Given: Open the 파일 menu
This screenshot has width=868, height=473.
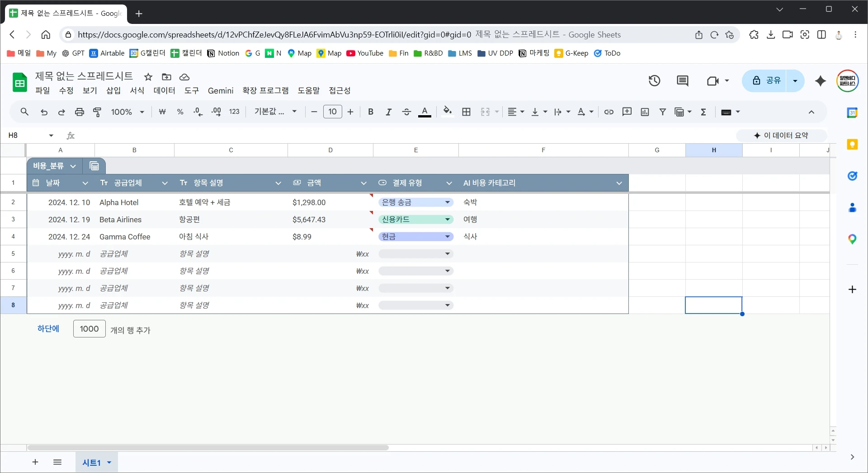Looking at the screenshot, I should point(42,90).
